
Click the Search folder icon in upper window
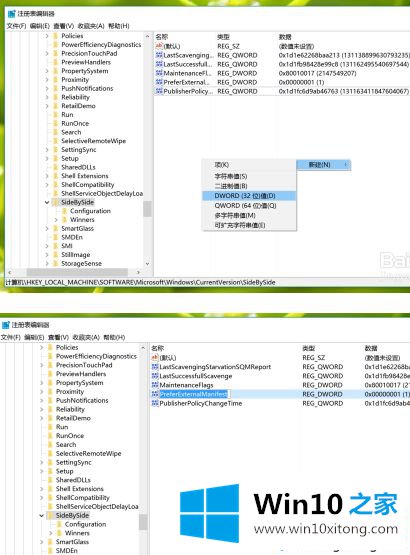pyautogui.click(x=56, y=132)
